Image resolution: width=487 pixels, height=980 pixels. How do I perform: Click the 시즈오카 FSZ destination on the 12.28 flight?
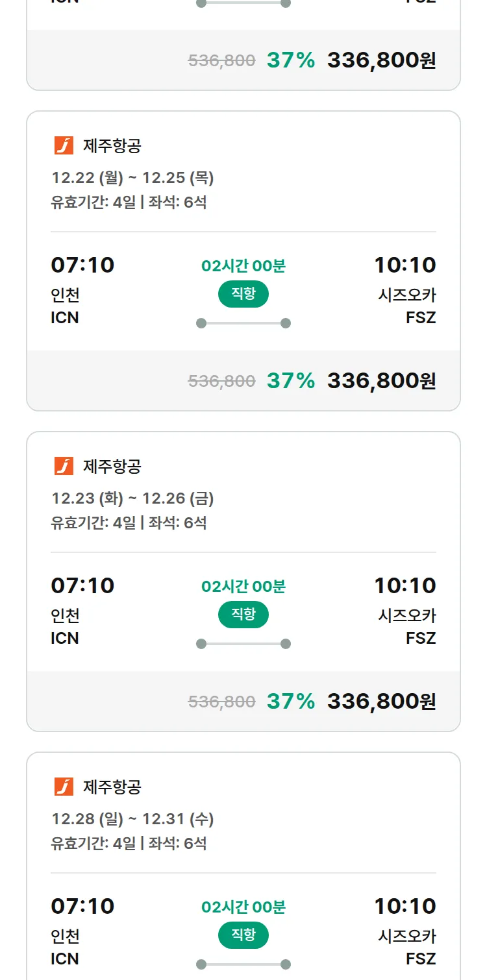pos(407,947)
